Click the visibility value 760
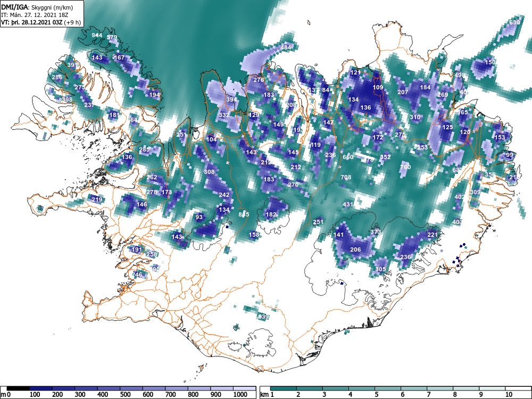 click(405, 167)
